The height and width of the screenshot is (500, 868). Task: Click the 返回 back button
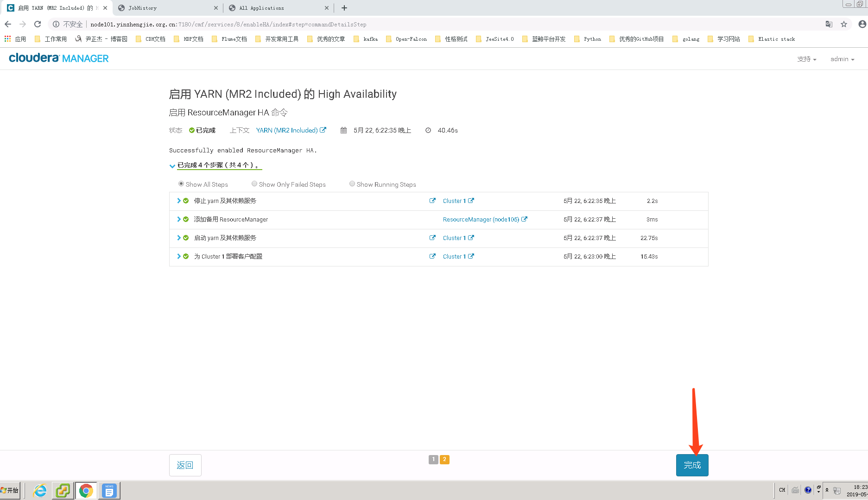click(185, 465)
